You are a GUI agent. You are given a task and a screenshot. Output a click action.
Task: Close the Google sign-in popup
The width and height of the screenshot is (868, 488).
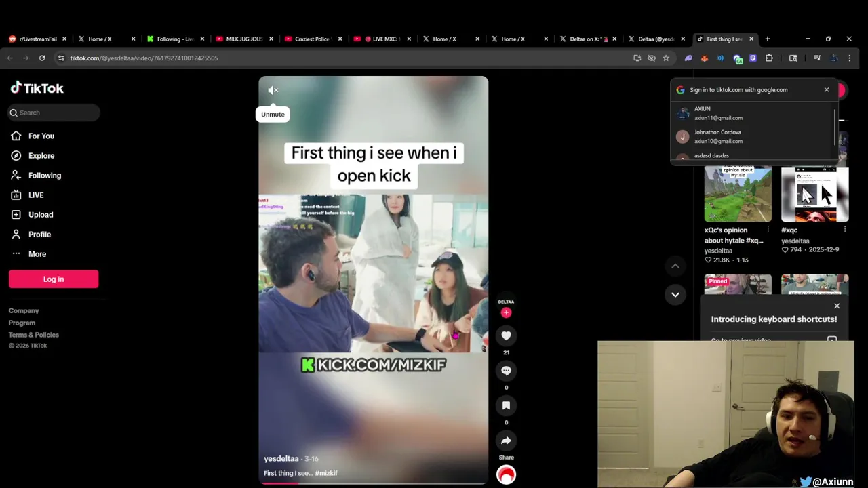pos(827,89)
